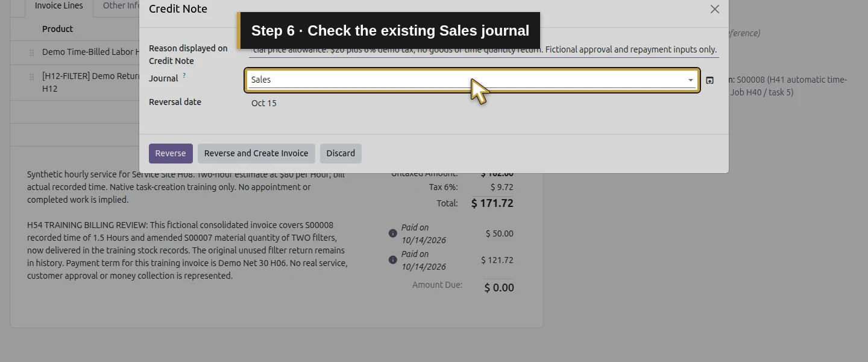
Task: Open the Journal dropdown arrow
Action: point(691,80)
